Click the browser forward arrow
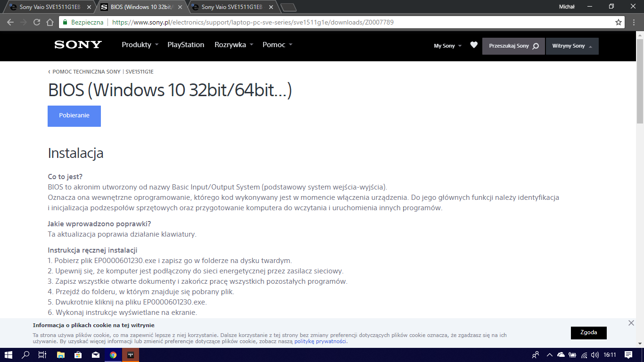 pyautogui.click(x=24, y=22)
